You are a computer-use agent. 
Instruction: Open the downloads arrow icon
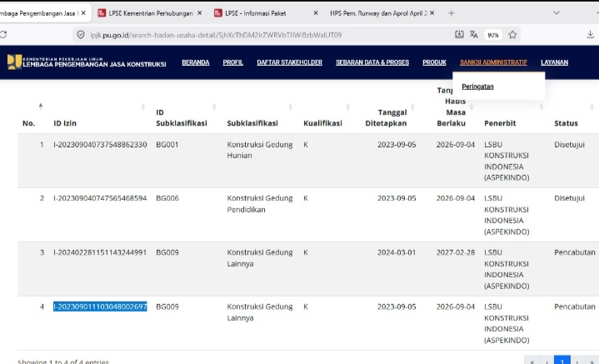point(592,35)
